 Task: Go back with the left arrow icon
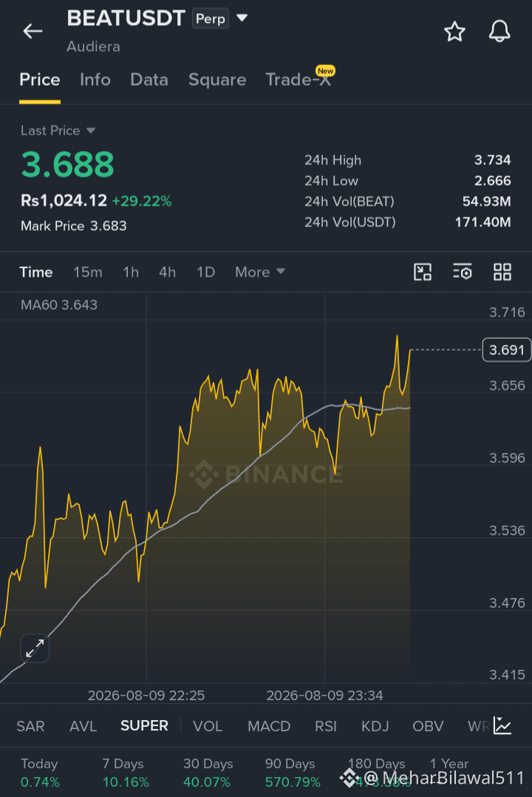(x=33, y=31)
